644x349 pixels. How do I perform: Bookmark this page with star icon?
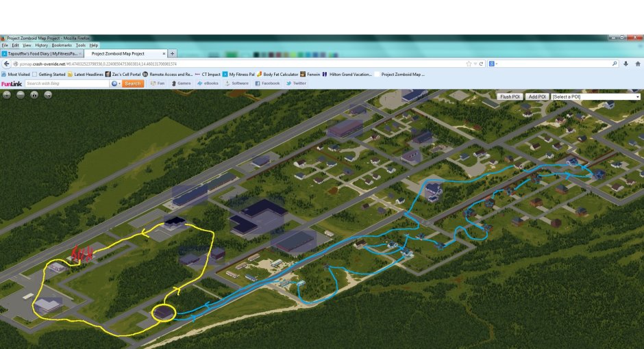coord(469,64)
